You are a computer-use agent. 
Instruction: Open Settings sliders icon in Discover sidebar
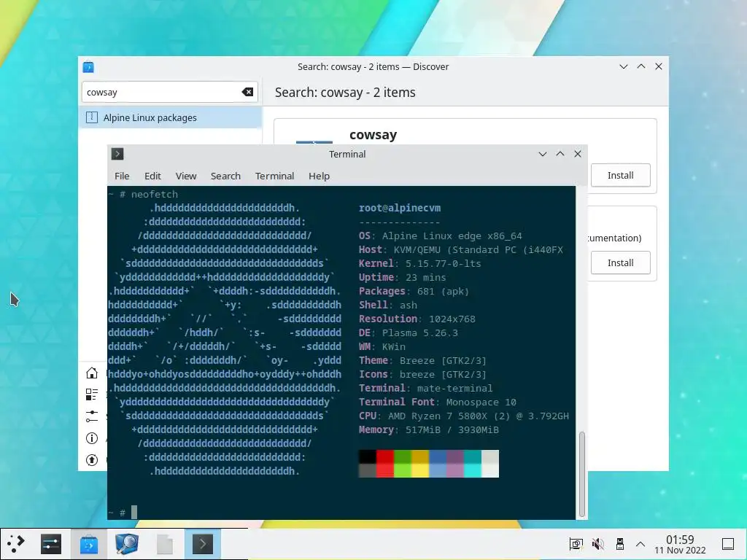[x=92, y=416]
